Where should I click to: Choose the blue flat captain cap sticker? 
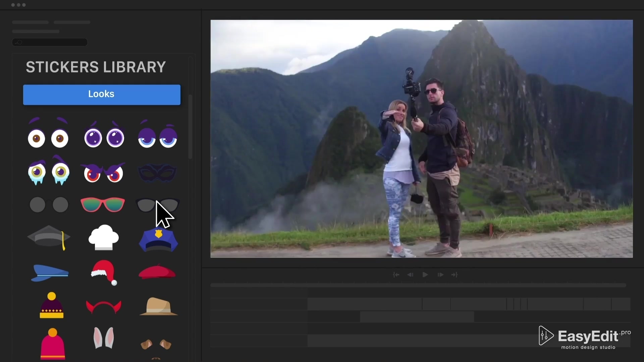50,273
